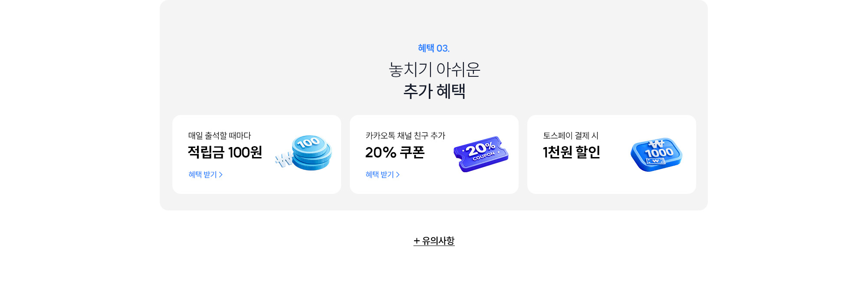Click the purple 20% coupon ticket icon
Screen dimensions: 868x295
point(481,154)
